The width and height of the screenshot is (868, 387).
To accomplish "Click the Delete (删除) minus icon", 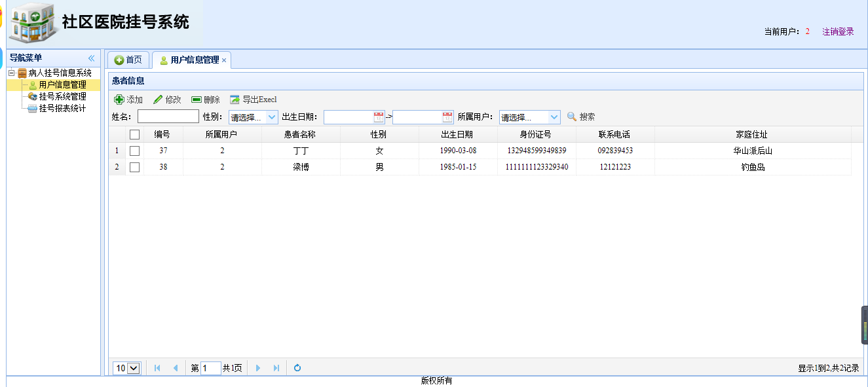I will (x=197, y=100).
